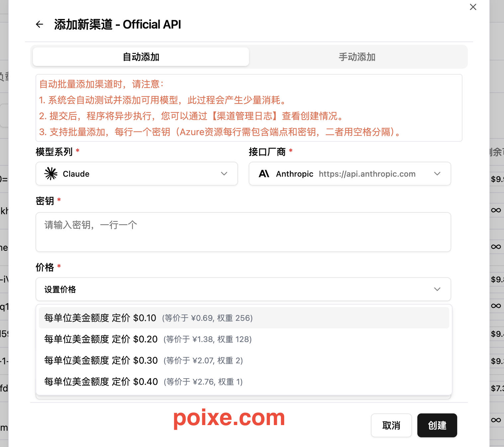This screenshot has width=504, height=447.
Task: Click the 创建 create button
Action: click(437, 425)
